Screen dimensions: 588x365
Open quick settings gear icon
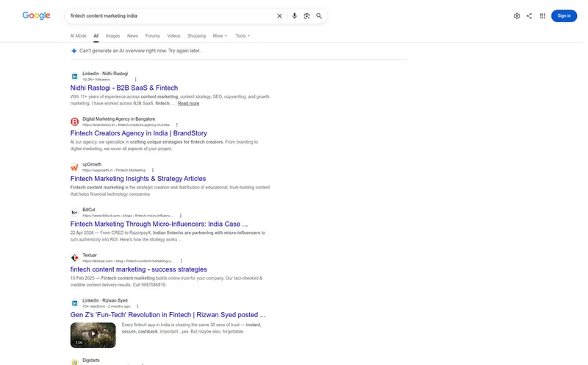[517, 15]
